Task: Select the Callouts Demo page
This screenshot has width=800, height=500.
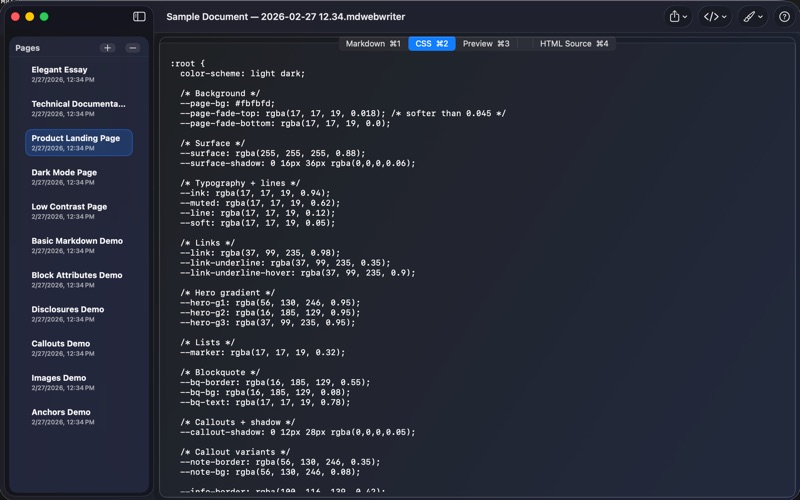Action: (x=79, y=347)
